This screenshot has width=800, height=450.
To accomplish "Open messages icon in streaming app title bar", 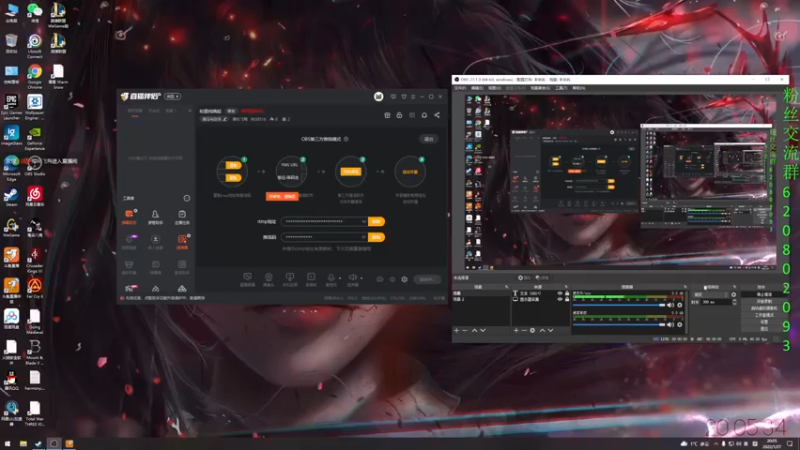I will (x=393, y=96).
